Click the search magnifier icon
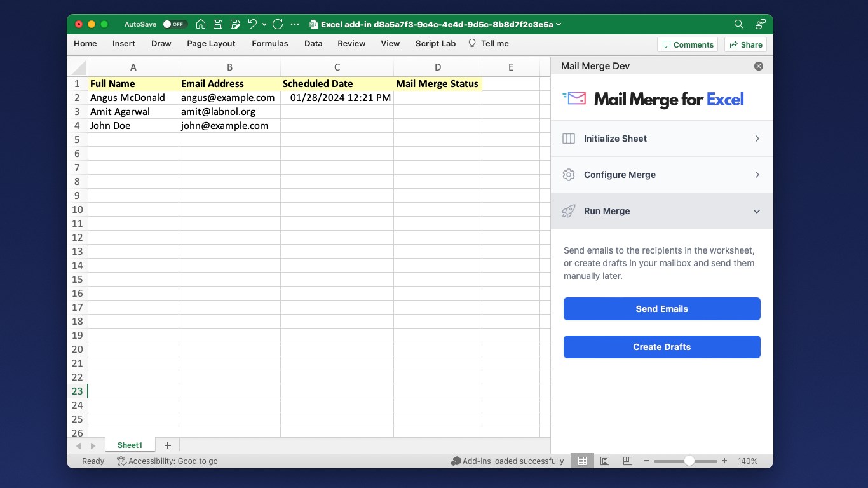 pyautogui.click(x=738, y=24)
